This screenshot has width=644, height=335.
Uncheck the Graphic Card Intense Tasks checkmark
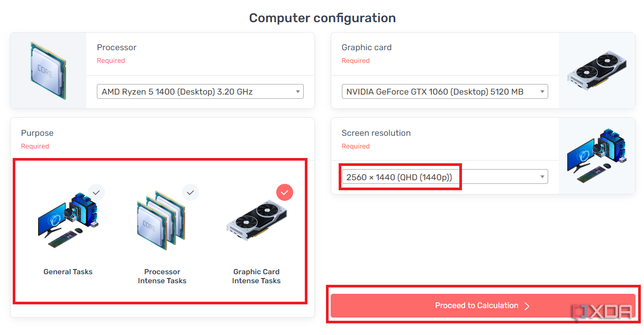click(x=285, y=192)
